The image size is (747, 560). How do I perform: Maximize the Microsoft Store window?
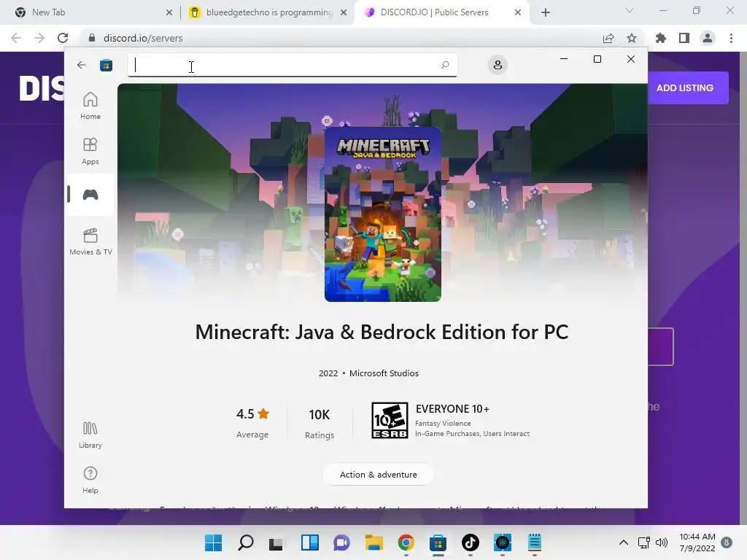[597, 59]
